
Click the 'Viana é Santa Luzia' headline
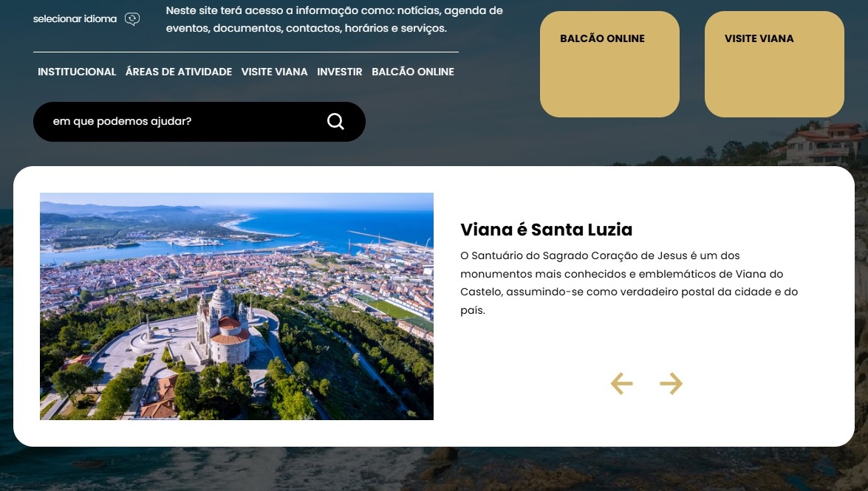[x=547, y=229]
